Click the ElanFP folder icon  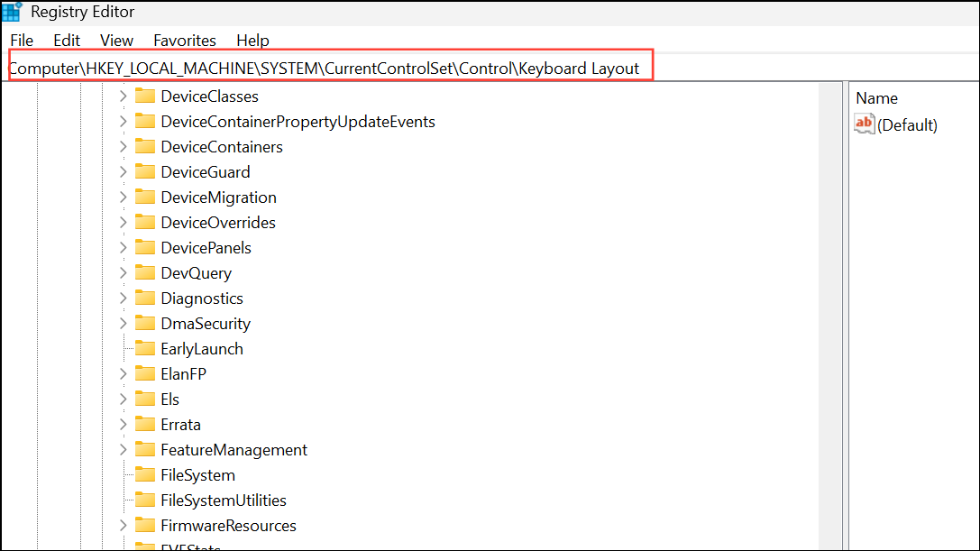pyautogui.click(x=145, y=373)
